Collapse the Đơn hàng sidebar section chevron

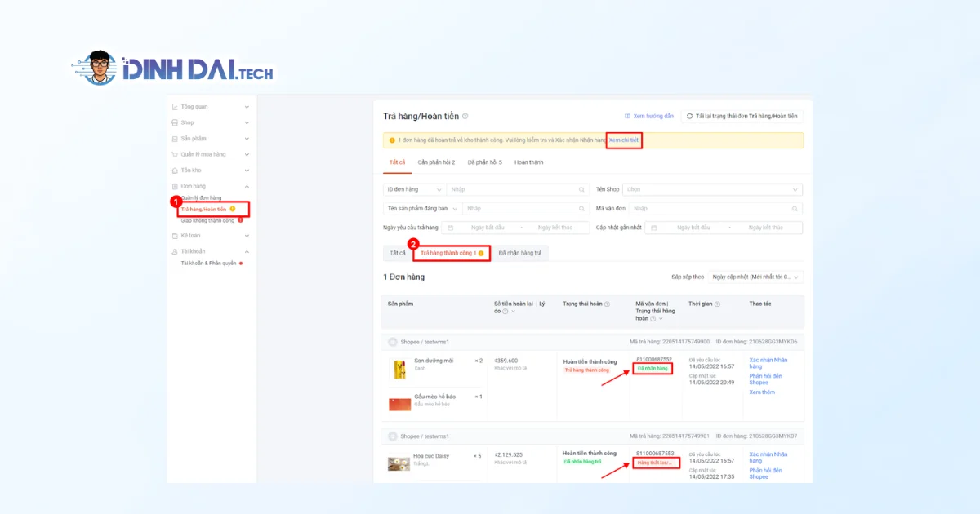[x=247, y=186]
